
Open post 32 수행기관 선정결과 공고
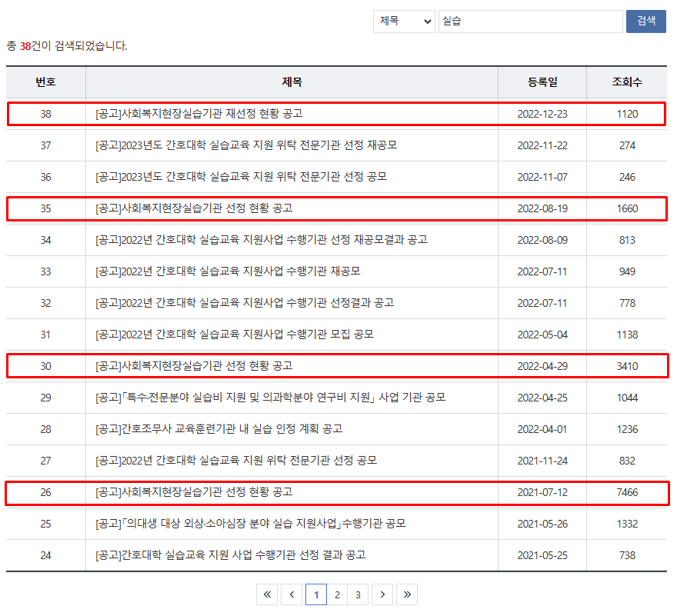pos(245,302)
